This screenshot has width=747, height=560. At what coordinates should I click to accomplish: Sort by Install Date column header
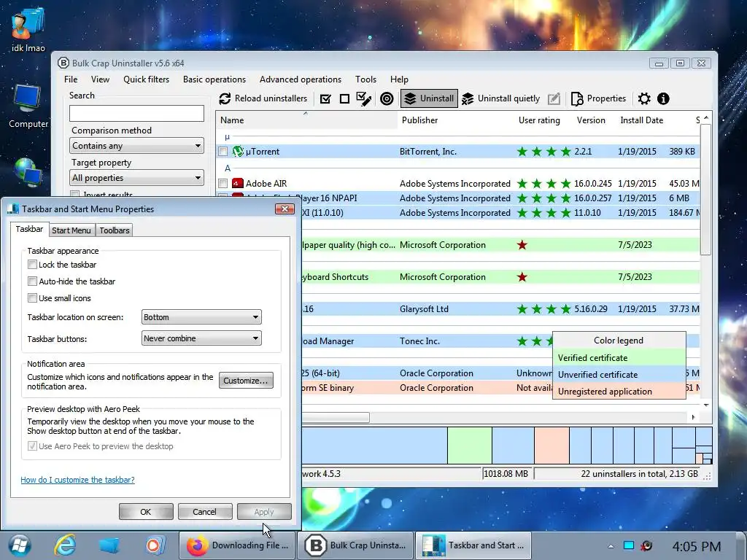[x=641, y=120]
